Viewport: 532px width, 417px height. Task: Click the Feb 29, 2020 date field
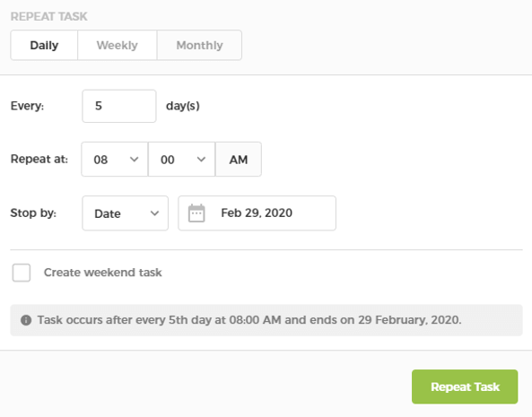pos(257,213)
